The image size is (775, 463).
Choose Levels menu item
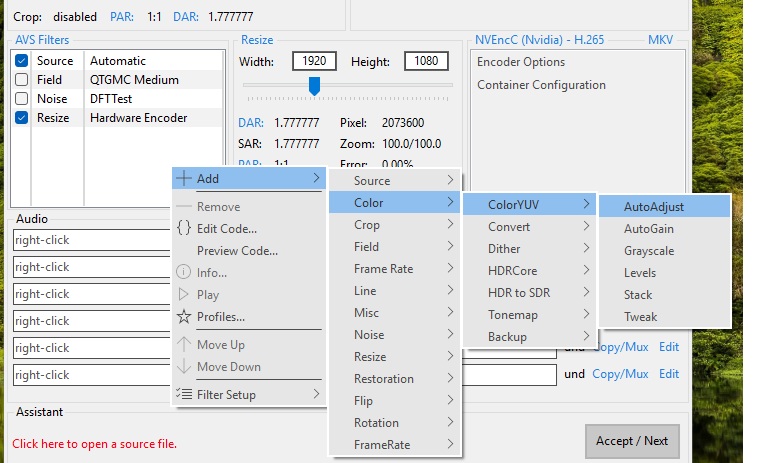click(x=664, y=272)
